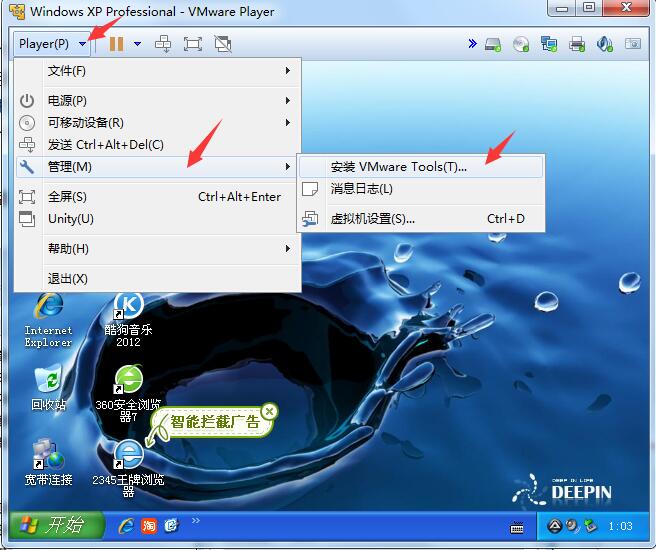
Task: Click the Unity mode toolbar icon
Action: pos(223,43)
